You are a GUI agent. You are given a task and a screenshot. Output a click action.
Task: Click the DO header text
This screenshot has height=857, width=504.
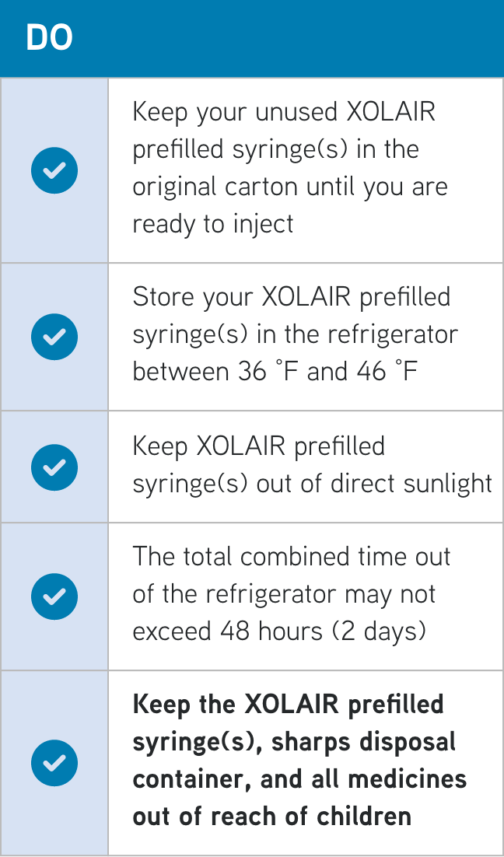pos(49,38)
